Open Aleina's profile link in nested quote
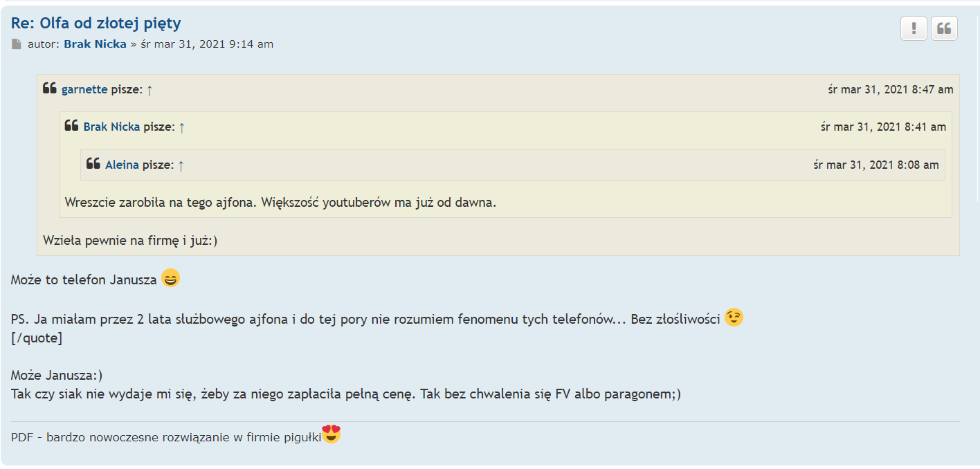 122,165
